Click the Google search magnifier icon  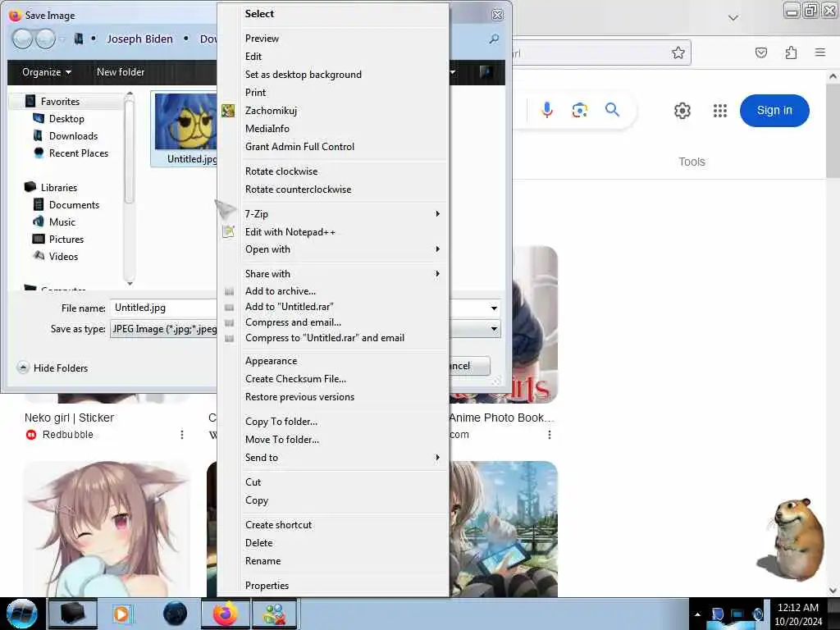(612, 110)
